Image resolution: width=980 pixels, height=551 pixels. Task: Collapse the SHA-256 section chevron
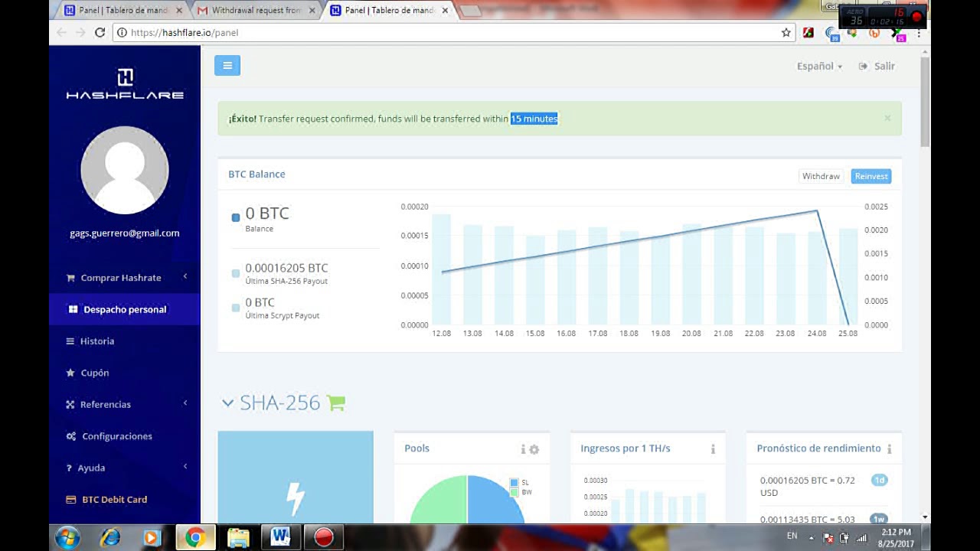227,403
